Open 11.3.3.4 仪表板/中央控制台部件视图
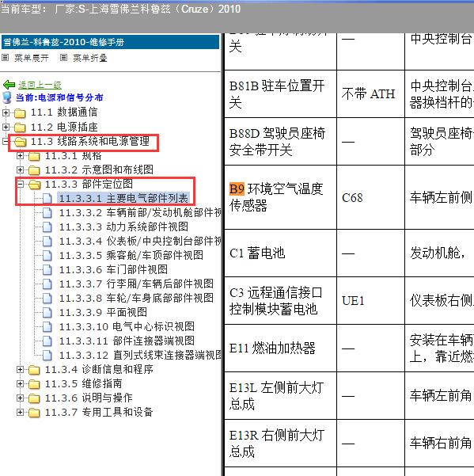This screenshot has width=474, height=476. pyautogui.click(x=140, y=242)
